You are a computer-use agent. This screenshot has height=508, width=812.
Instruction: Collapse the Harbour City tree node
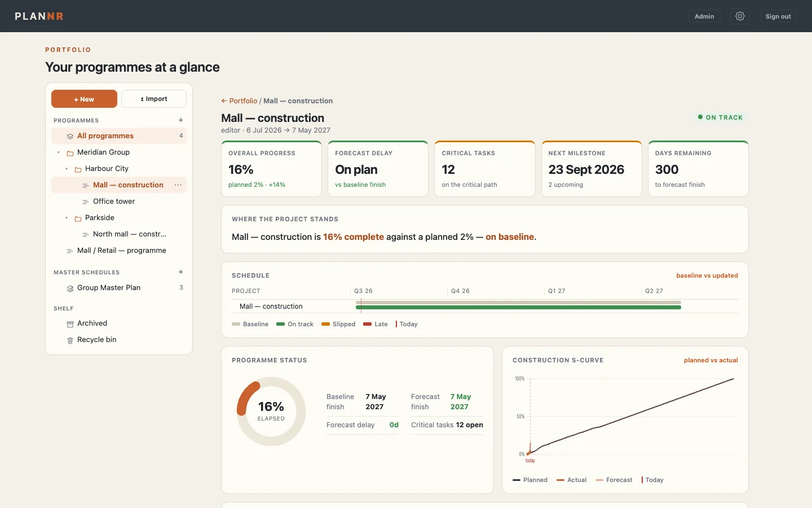tap(67, 169)
